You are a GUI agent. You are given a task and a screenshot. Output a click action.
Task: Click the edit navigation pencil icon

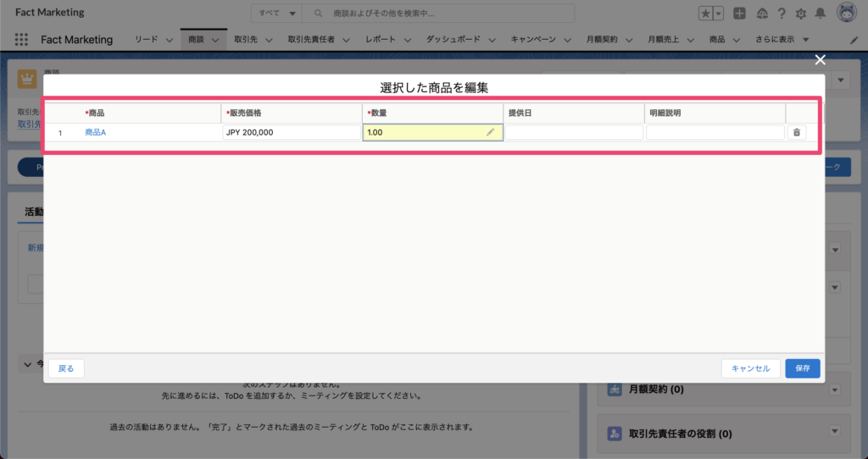(854, 40)
